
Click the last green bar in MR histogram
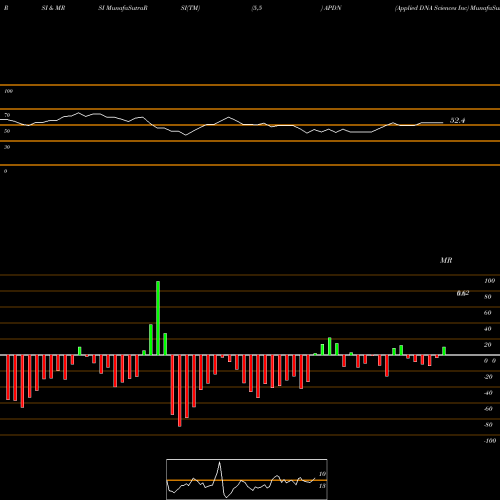point(444,351)
